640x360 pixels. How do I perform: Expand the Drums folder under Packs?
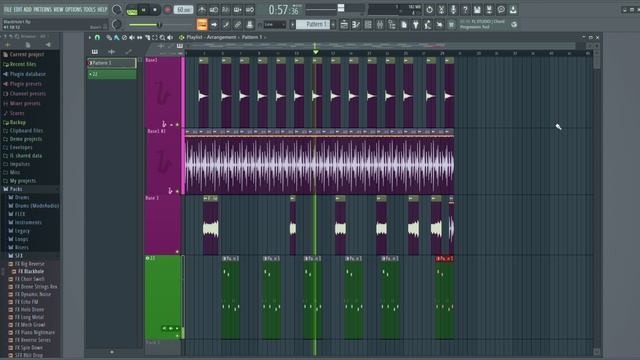coord(22,197)
